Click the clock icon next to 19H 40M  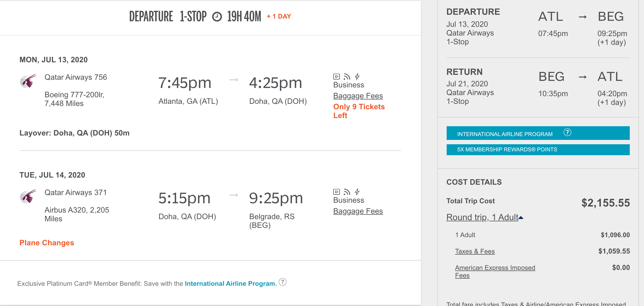coord(217,17)
